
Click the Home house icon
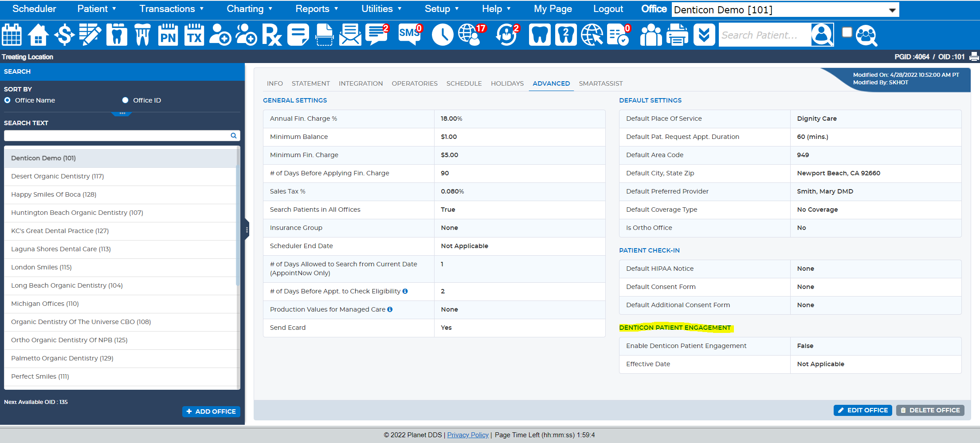pos(38,35)
